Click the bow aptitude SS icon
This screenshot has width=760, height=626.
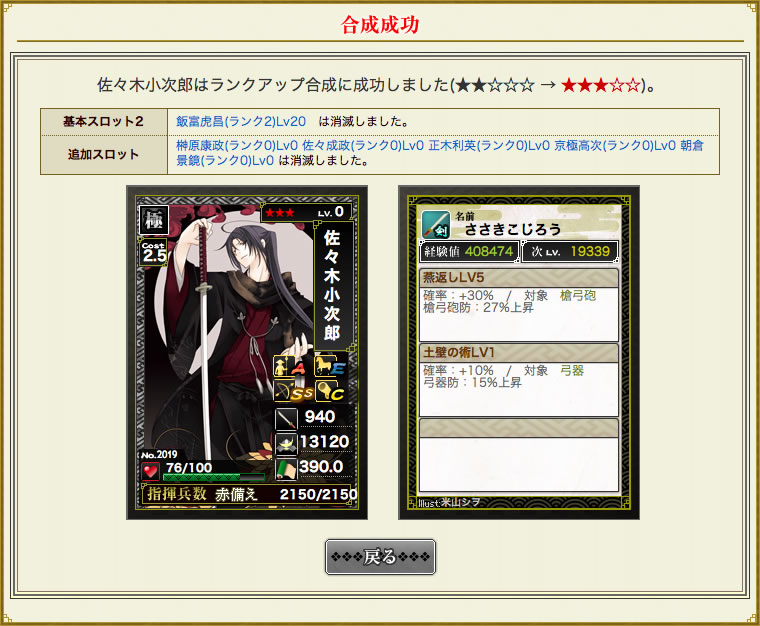coord(293,391)
